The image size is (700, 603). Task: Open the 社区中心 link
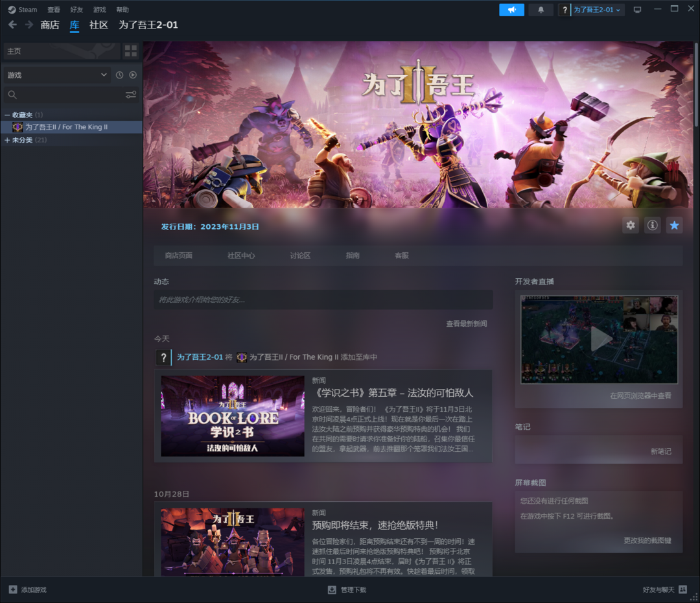tap(241, 255)
